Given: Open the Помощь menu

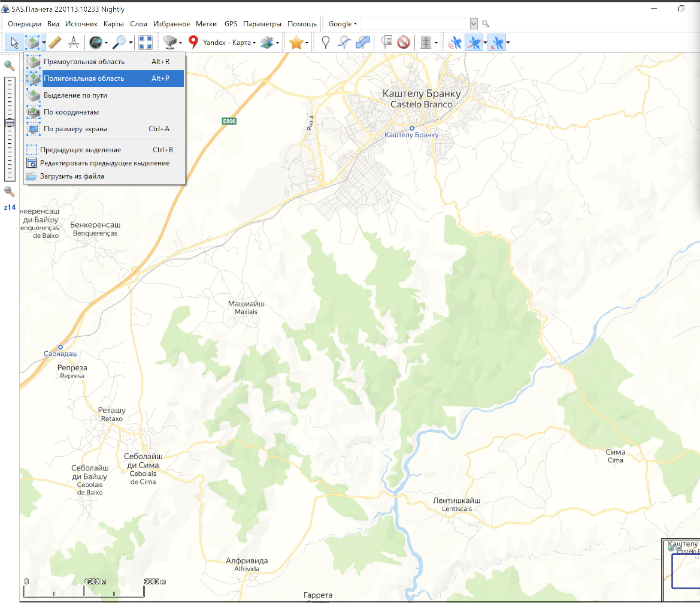Looking at the screenshot, I should [x=302, y=24].
